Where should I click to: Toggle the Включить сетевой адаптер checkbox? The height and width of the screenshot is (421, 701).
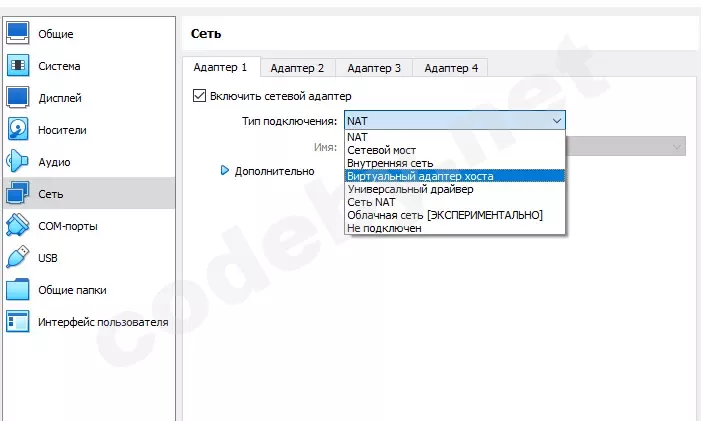[198, 96]
